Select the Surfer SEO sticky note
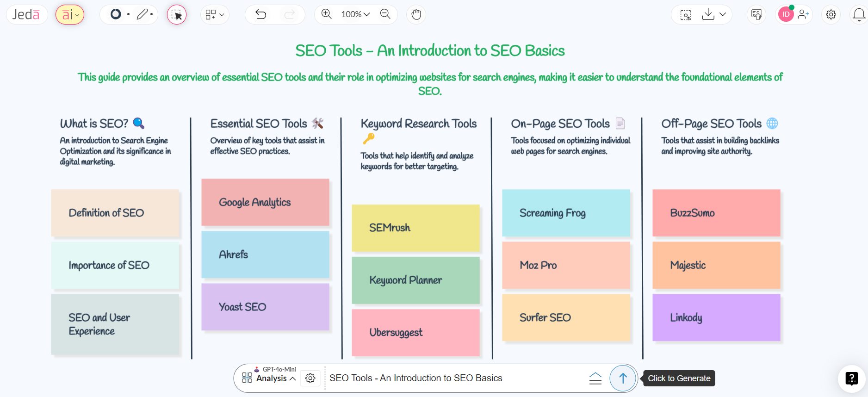 click(x=566, y=317)
